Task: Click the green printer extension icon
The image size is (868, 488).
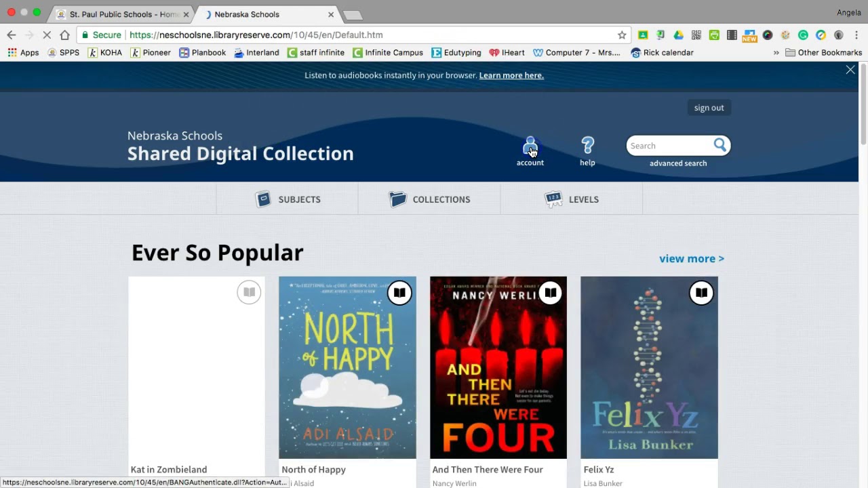Action: 714,35
